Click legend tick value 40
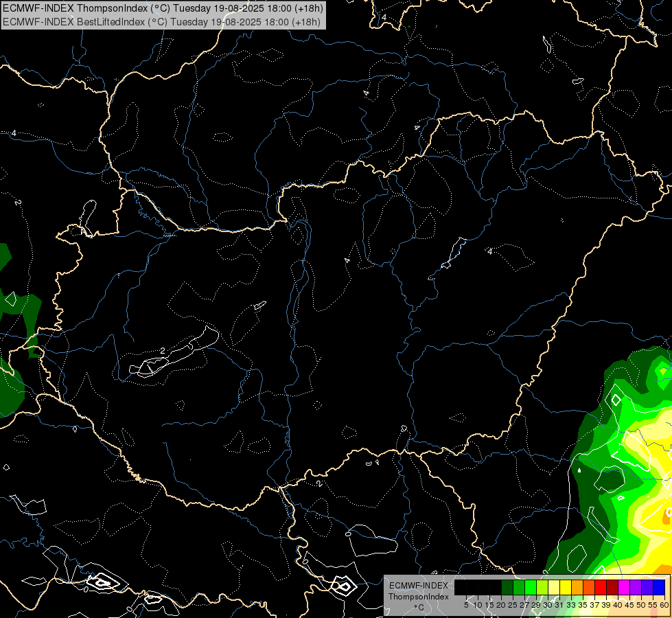 click(x=618, y=605)
